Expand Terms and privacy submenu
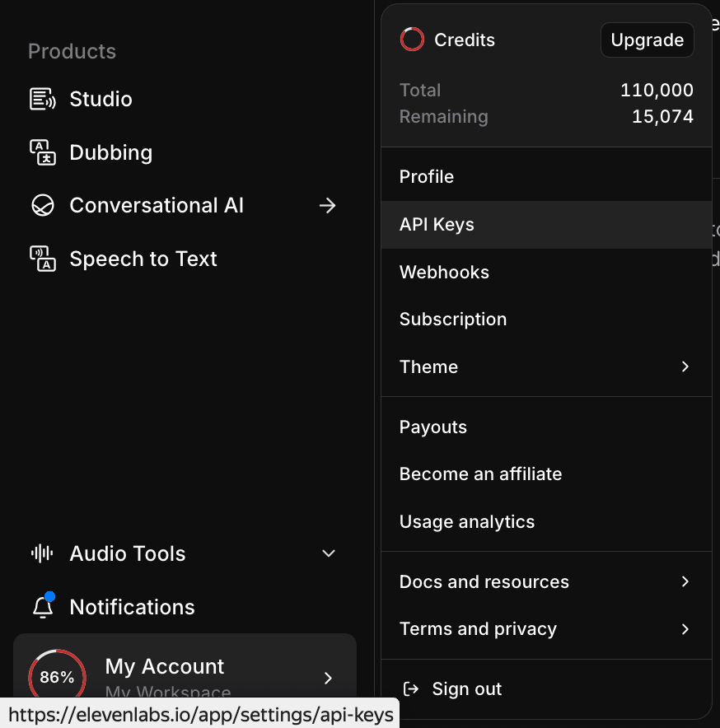 [x=685, y=629]
